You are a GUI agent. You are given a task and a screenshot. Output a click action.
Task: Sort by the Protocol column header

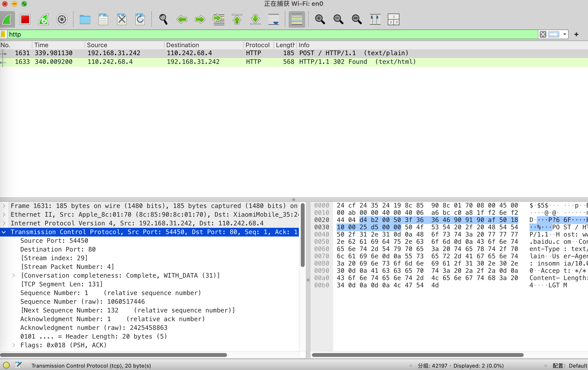257,45
